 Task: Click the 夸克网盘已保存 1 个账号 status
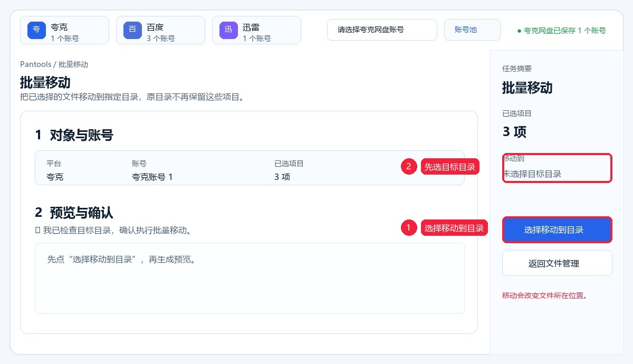click(x=561, y=31)
